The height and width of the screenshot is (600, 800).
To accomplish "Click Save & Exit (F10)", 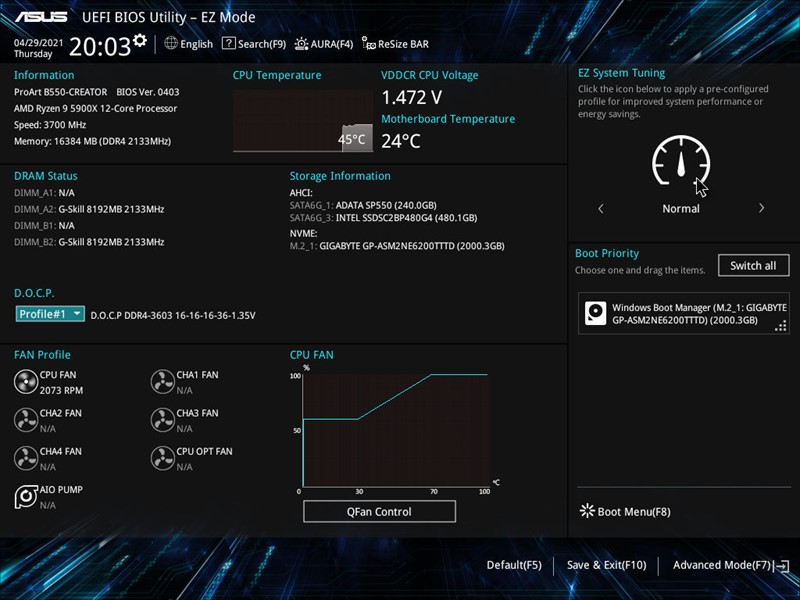I will point(606,565).
